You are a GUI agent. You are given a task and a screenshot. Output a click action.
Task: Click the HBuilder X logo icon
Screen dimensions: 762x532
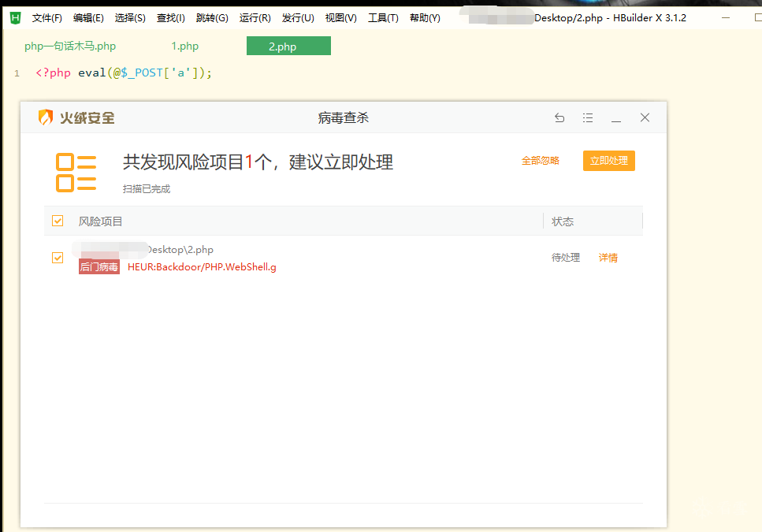(16, 18)
